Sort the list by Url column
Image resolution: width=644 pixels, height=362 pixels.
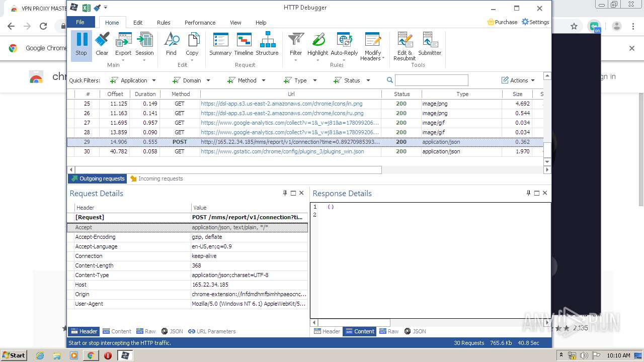pos(291,94)
